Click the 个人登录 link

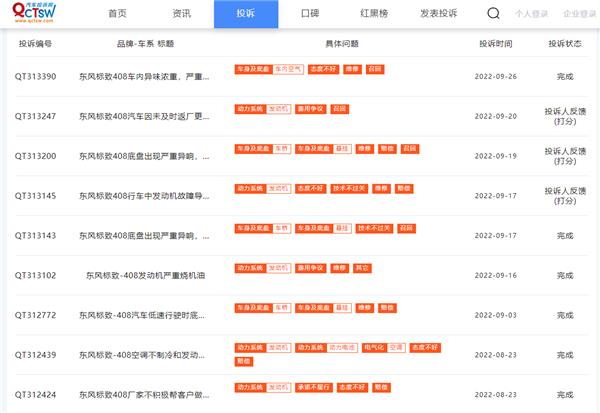click(531, 14)
